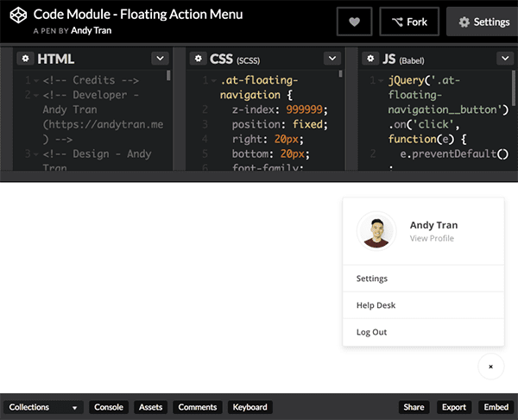Select Settings in floating menu
Image resolution: width=518 pixels, height=420 pixels.
(x=424, y=279)
